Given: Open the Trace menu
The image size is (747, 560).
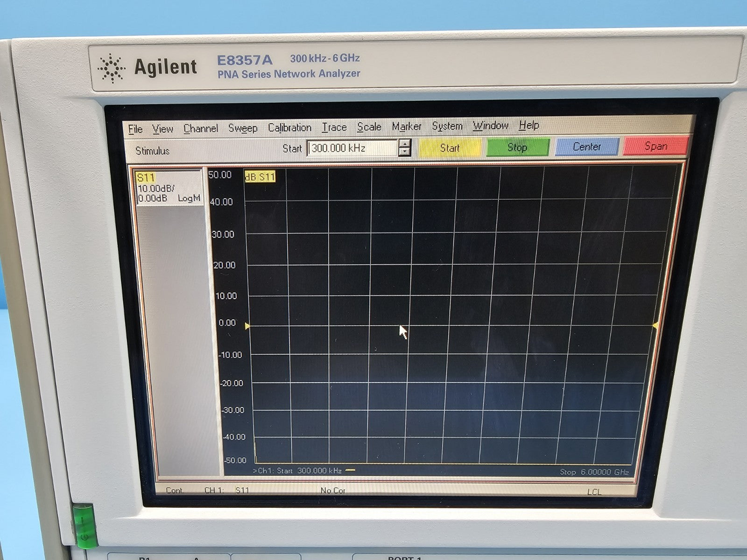Looking at the screenshot, I should point(334,127).
